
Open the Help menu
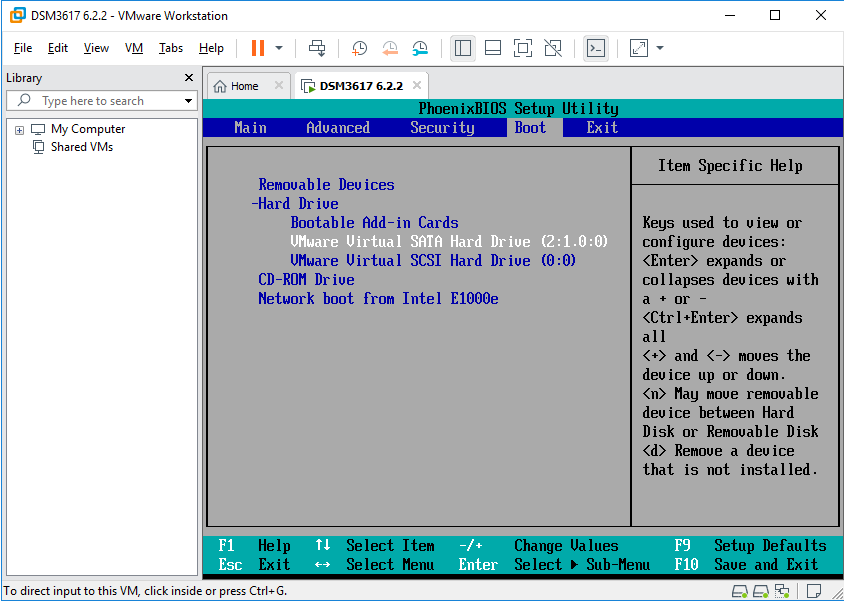click(x=211, y=48)
